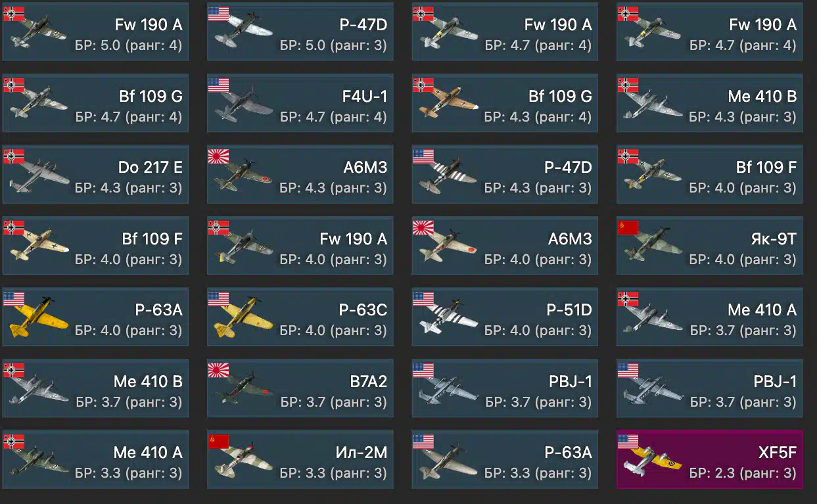Viewport: 817px width, 504px height.
Task: Open the P-47D card rated БР 5.0
Action: [x=300, y=32]
